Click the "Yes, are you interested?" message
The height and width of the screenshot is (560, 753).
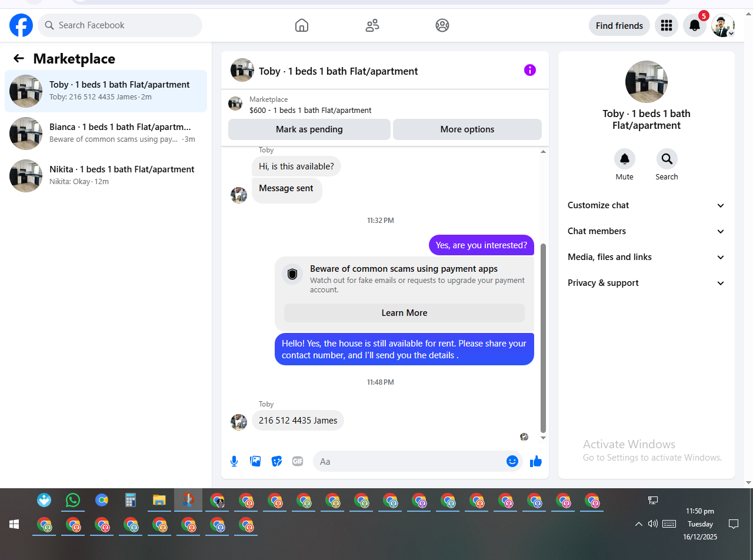(482, 245)
